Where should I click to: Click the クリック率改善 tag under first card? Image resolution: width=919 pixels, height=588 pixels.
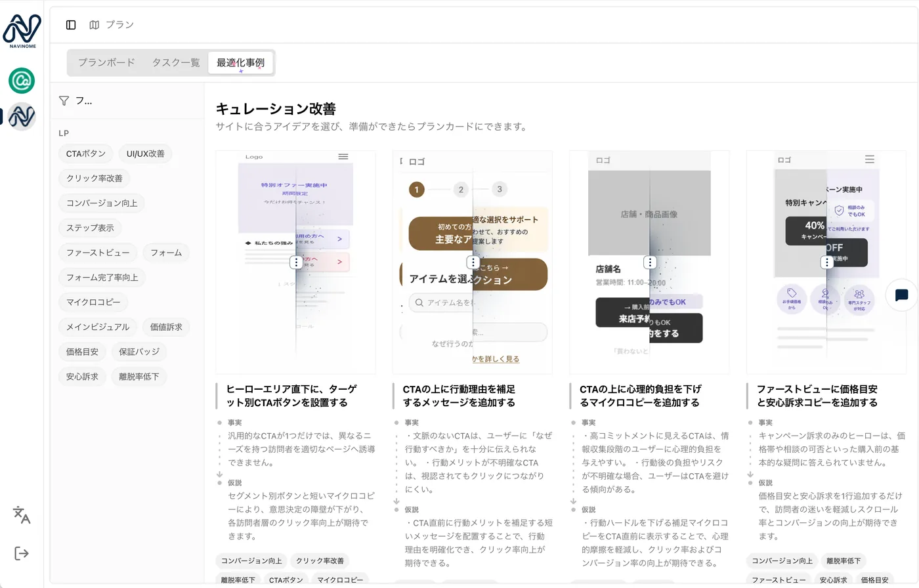click(320, 561)
